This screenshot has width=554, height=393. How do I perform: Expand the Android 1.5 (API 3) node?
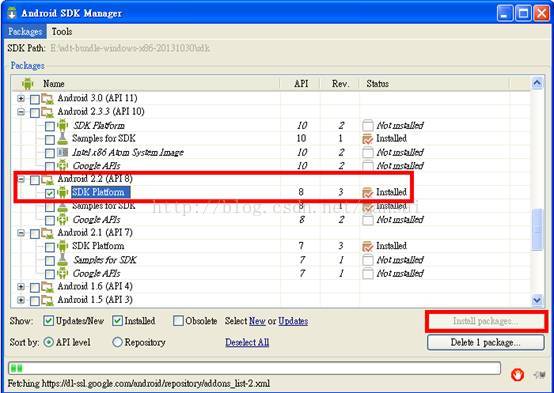[21, 300]
